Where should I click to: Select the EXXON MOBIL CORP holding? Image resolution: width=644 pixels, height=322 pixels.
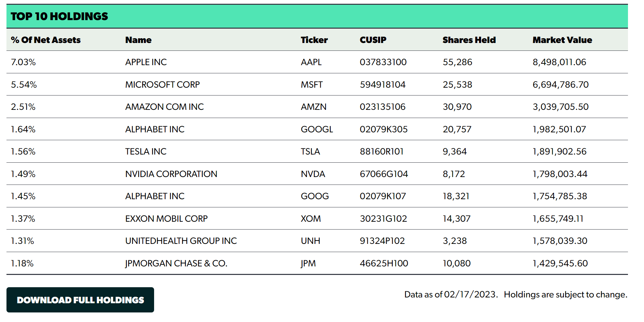point(166,219)
